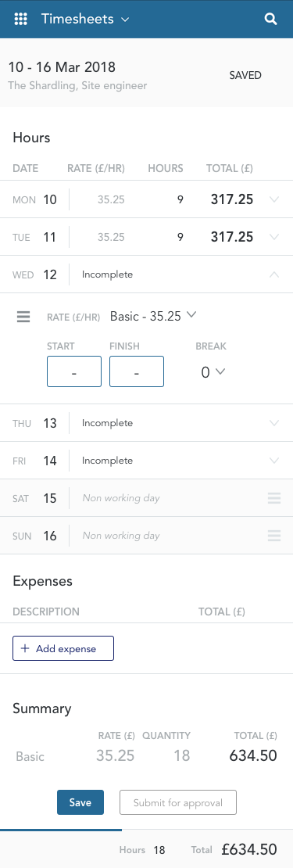This screenshot has height=868, width=293.
Task: Click the Finish time input field
Action: click(137, 371)
